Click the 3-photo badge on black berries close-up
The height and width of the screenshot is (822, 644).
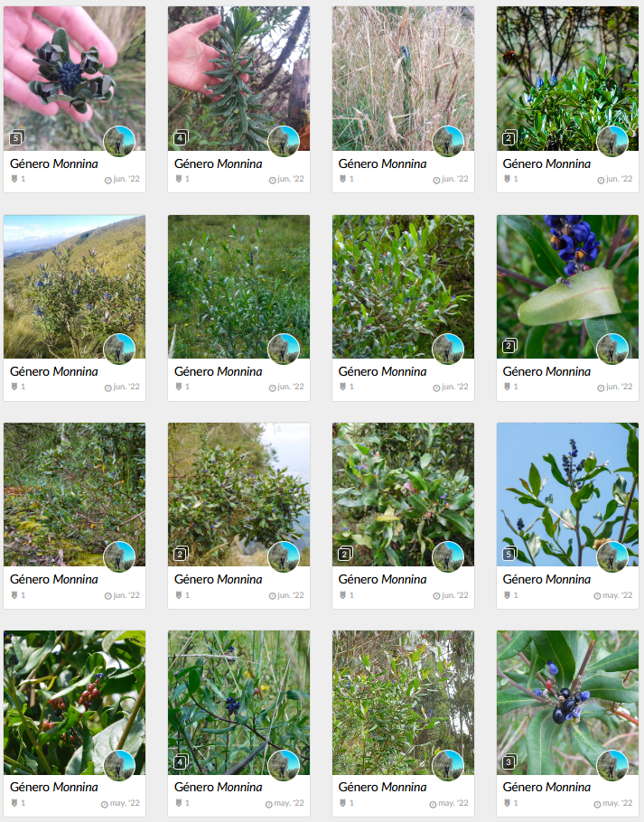[x=509, y=761]
